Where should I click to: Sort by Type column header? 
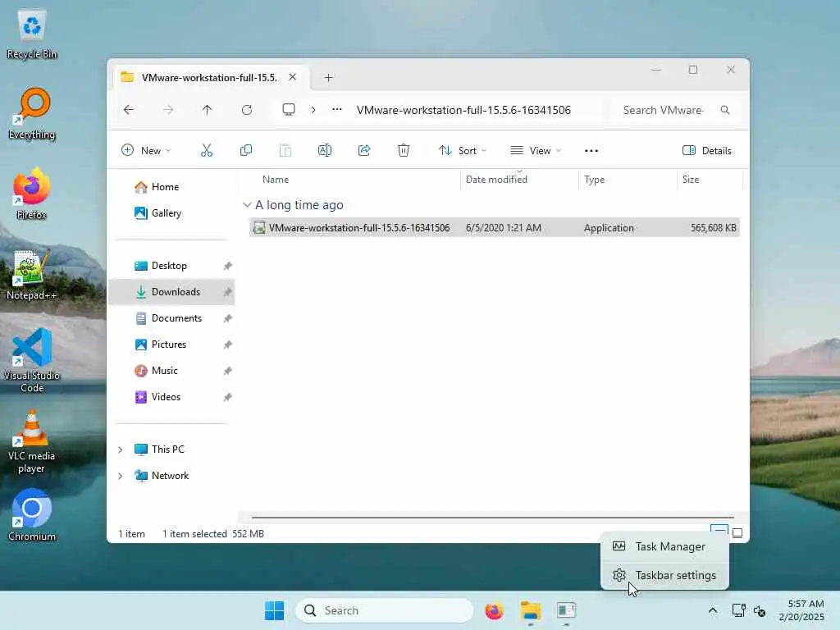[x=594, y=180]
